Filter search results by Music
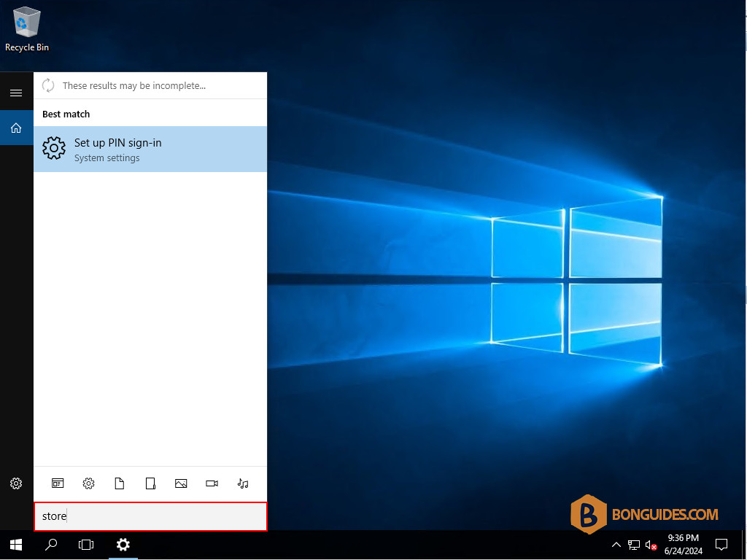Viewport: 747px width, 560px height. pos(243,483)
